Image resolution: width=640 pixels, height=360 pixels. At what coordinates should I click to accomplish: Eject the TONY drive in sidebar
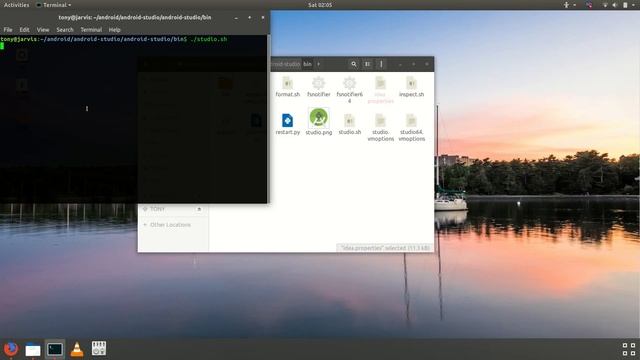pos(199,209)
